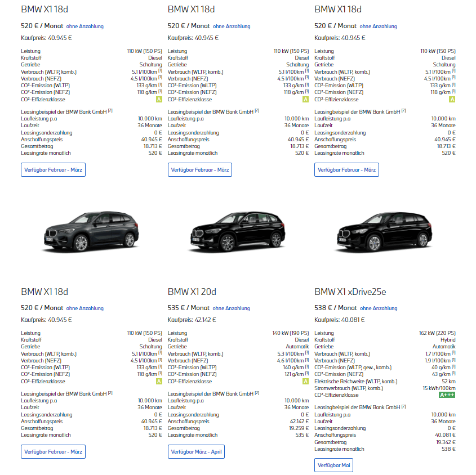This screenshot has height=475, width=476.
Task: Click 'Leasingbeispiel der BMW Bank GmbH' in xDrive25e card
Action: (x=357, y=407)
